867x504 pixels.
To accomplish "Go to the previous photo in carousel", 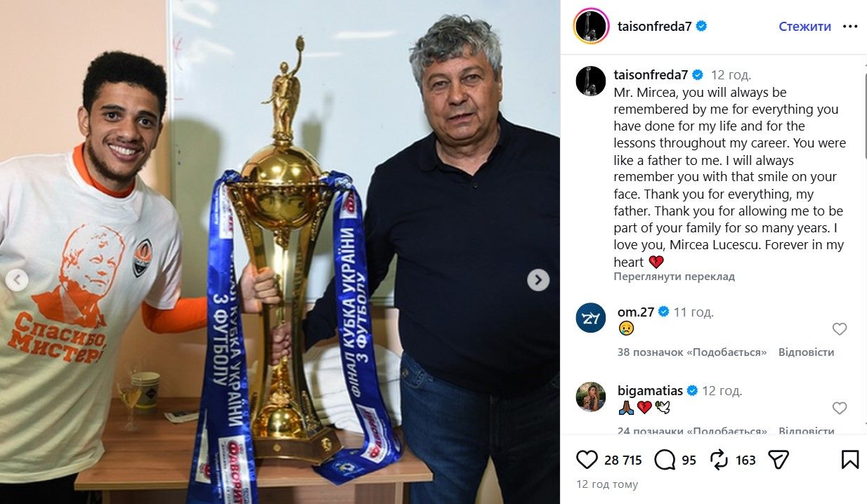I will (17, 280).
